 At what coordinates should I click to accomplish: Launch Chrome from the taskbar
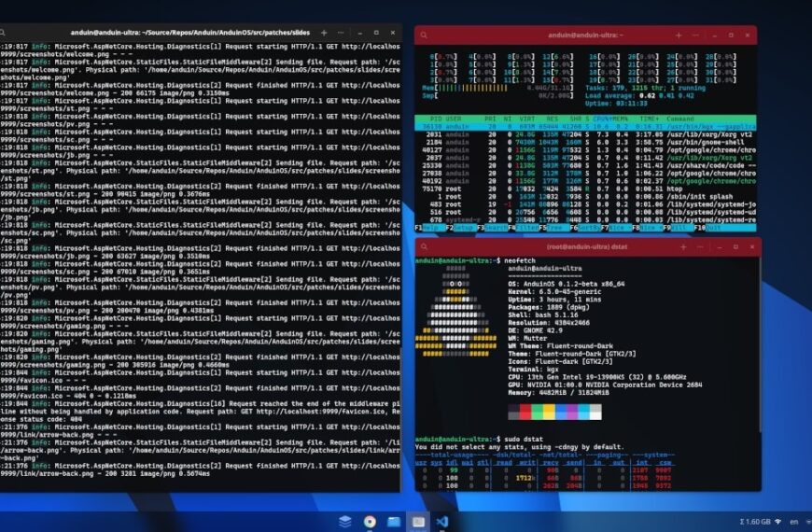click(x=370, y=521)
